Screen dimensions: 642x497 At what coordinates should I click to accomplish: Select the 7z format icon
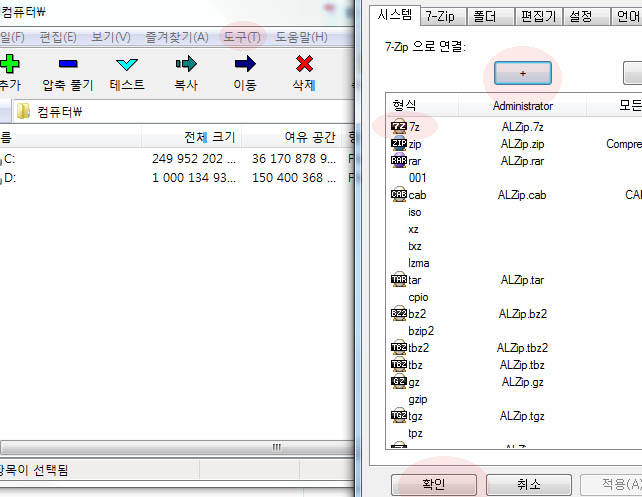pos(399,127)
